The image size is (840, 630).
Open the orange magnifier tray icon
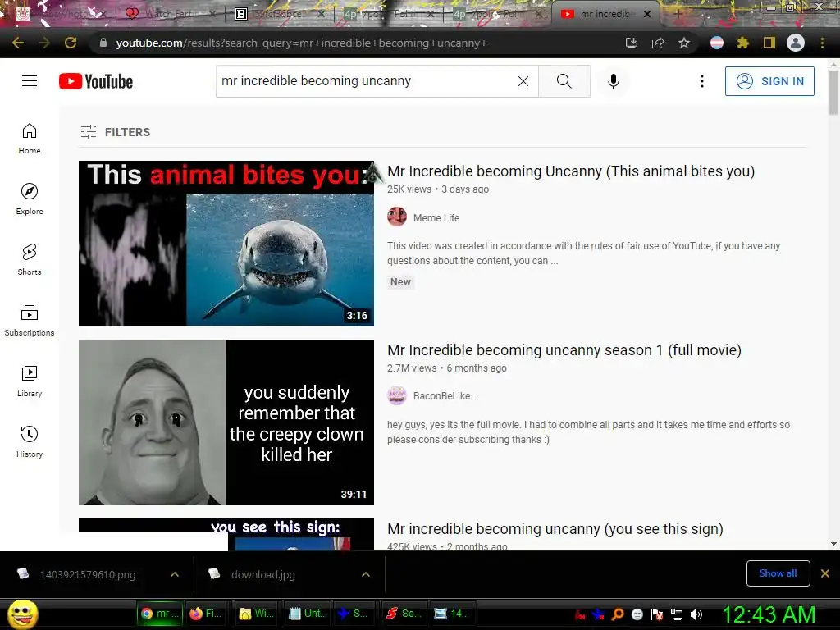point(618,614)
